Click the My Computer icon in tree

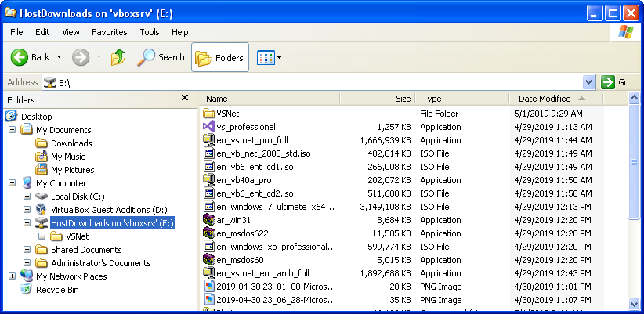click(27, 183)
